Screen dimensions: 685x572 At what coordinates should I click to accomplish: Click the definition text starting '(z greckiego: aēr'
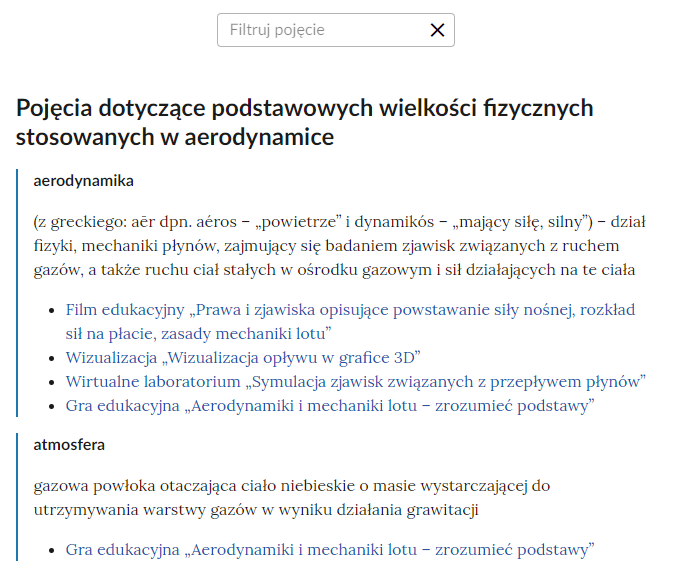(339, 246)
